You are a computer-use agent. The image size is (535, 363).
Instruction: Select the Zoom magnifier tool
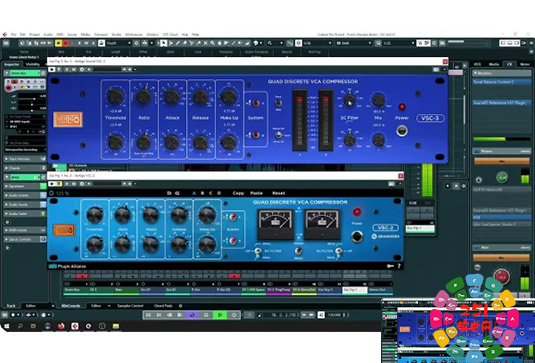pos(212,43)
